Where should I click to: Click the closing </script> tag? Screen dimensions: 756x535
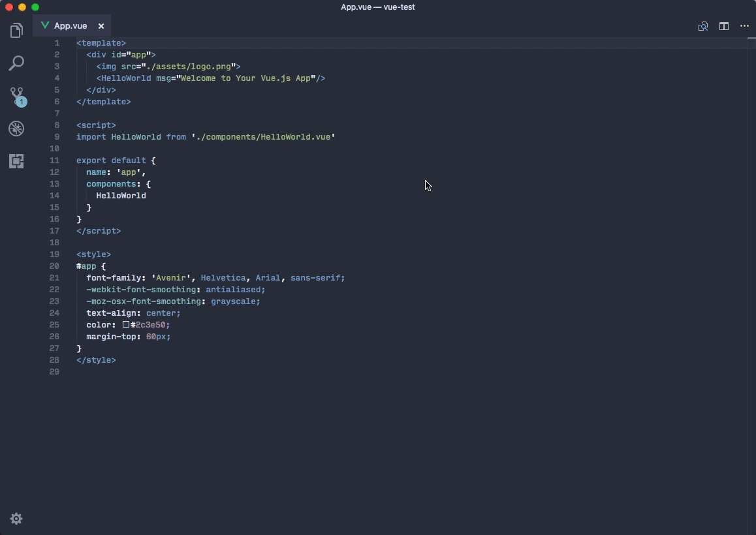[x=99, y=231]
